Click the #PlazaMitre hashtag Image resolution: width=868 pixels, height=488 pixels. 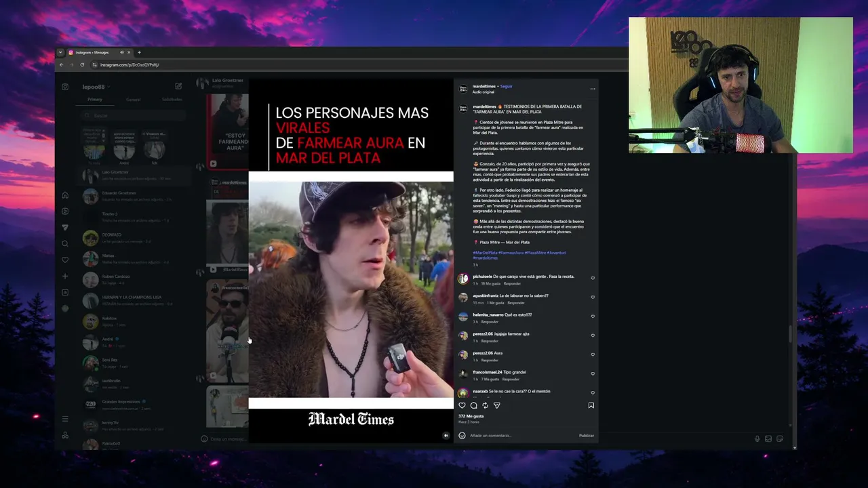[535, 253]
